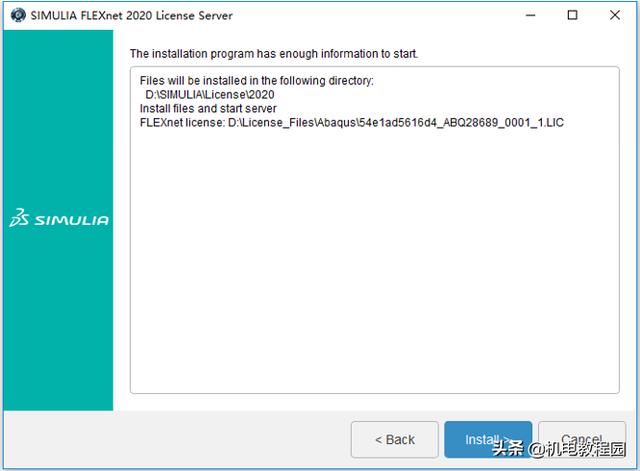Screen dimensions: 640x471
Task: Click the 'installation program has enough information' heading
Action: point(274,53)
